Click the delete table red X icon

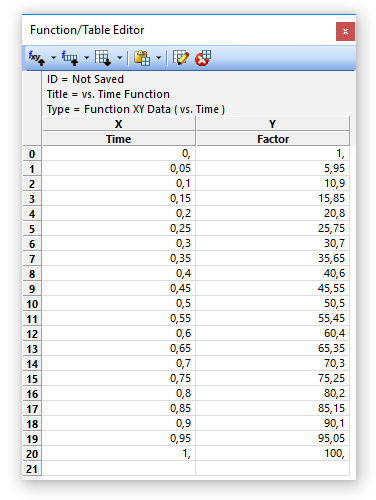(203, 58)
